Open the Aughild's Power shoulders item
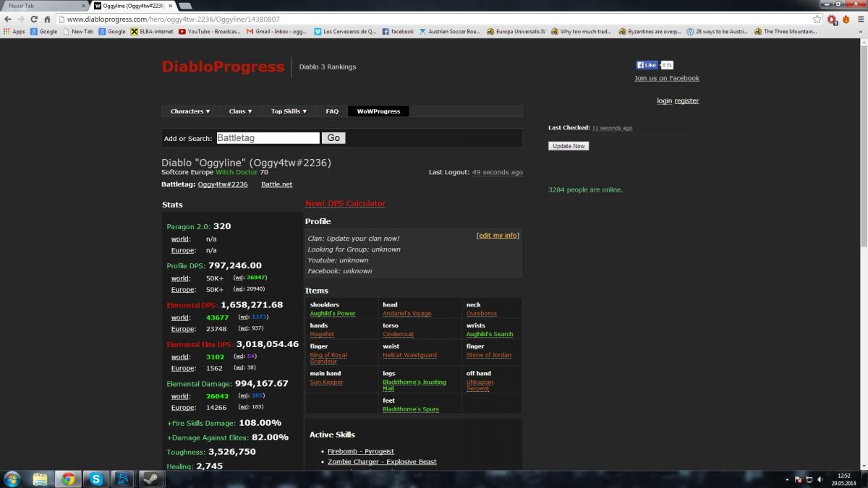The width and height of the screenshot is (868, 488). coord(333,314)
